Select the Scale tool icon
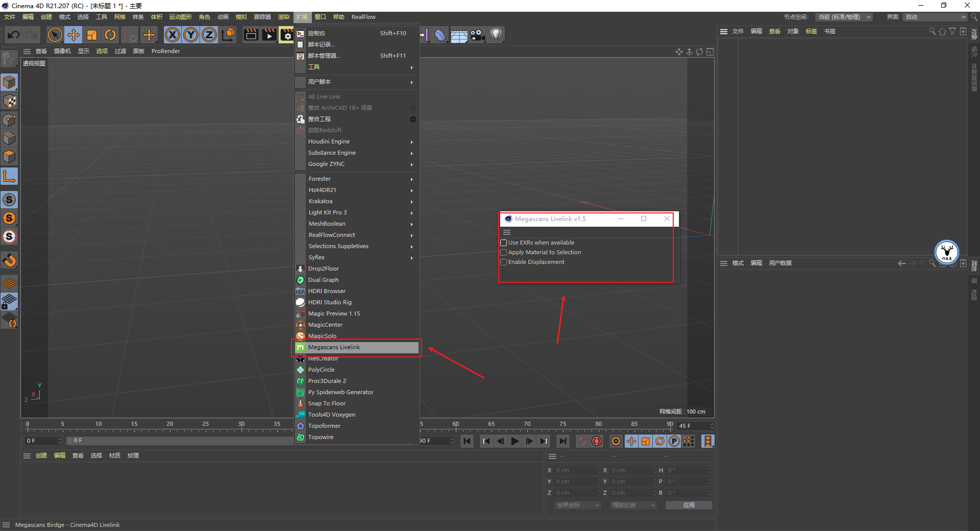 point(92,35)
